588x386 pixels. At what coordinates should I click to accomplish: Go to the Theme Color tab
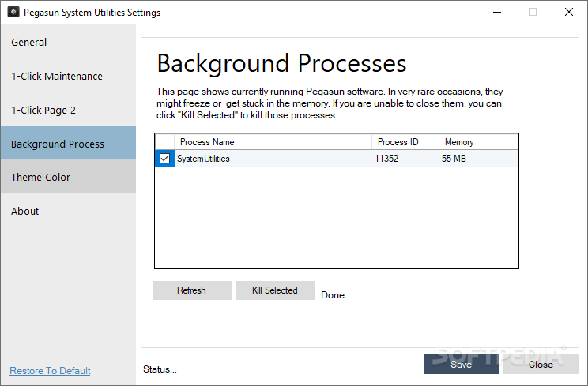click(68, 177)
